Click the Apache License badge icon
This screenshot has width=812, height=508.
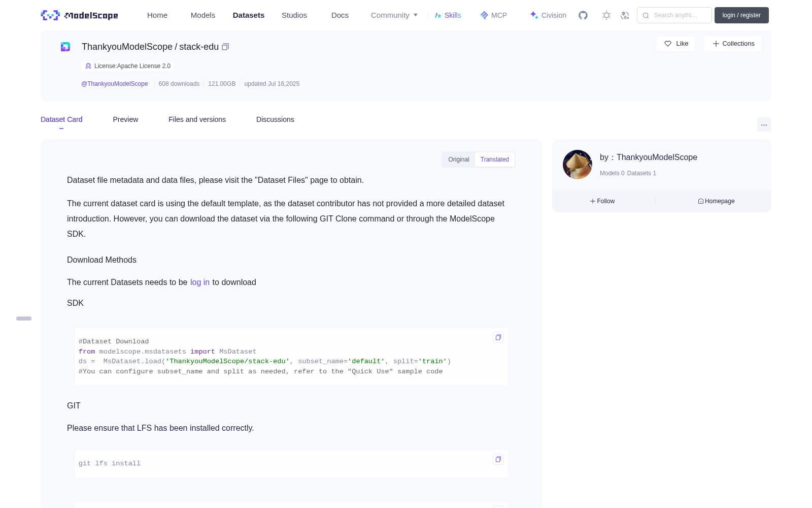pos(88,66)
